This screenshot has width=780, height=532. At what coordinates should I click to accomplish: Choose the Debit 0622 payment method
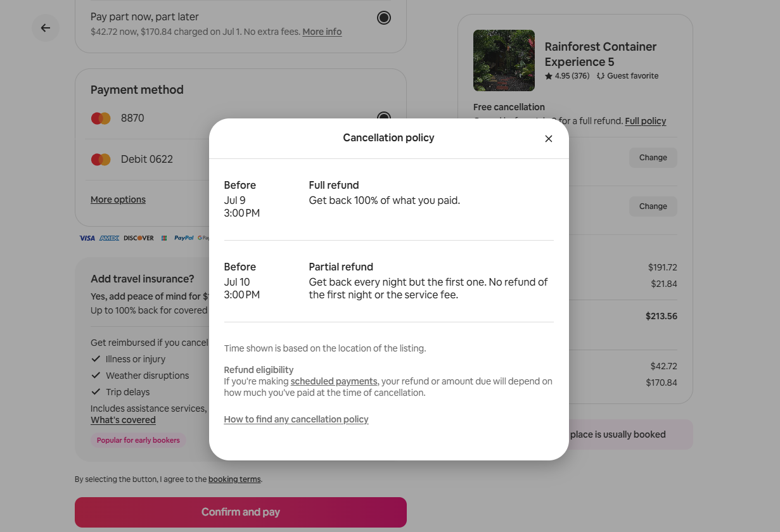coord(148,160)
